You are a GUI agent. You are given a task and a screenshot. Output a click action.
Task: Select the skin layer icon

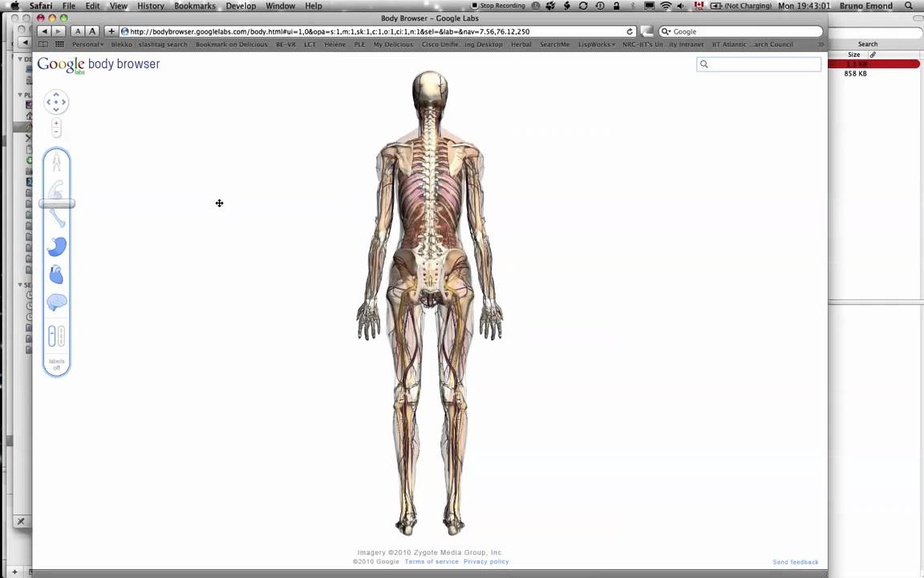click(57, 161)
